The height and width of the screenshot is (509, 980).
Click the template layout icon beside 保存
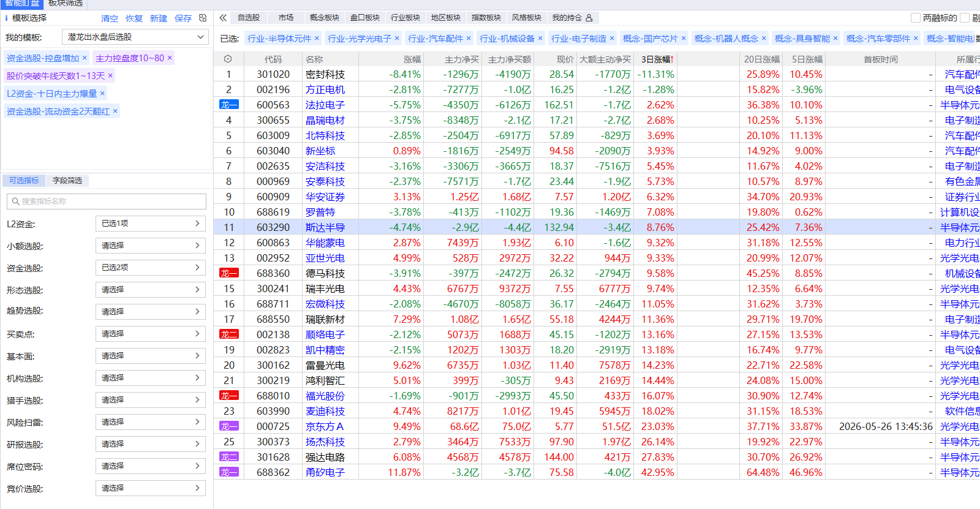click(203, 18)
